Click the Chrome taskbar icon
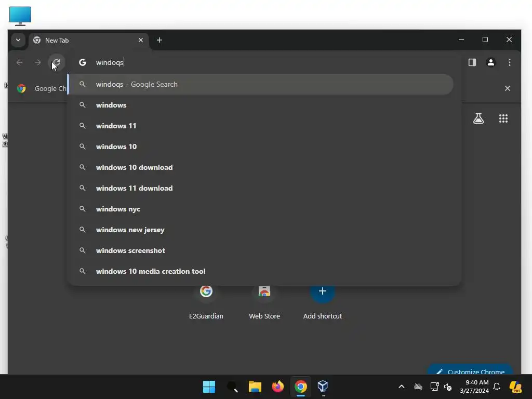The width and height of the screenshot is (532, 399). pyautogui.click(x=301, y=387)
